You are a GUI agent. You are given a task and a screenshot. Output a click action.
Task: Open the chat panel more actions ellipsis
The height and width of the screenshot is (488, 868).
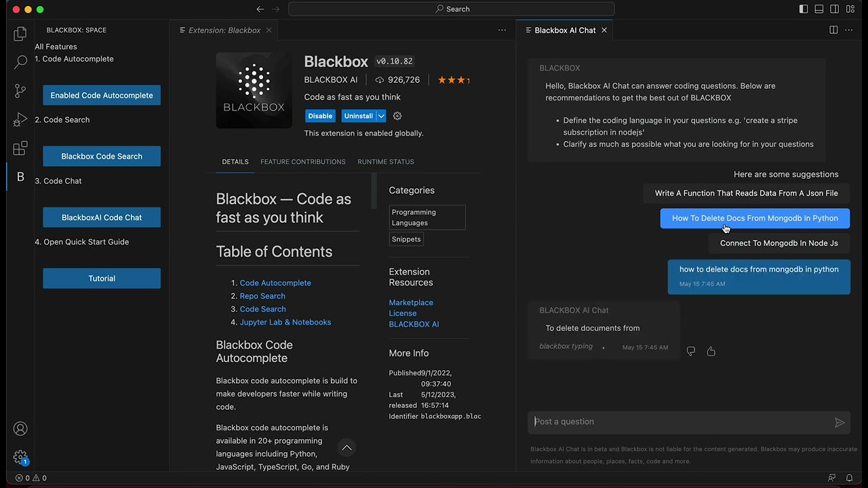[x=848, y=30]
